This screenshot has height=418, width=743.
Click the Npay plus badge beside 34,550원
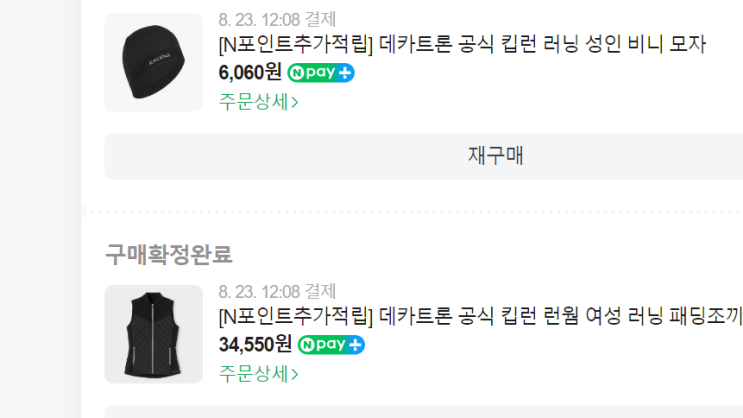[331, 345]
